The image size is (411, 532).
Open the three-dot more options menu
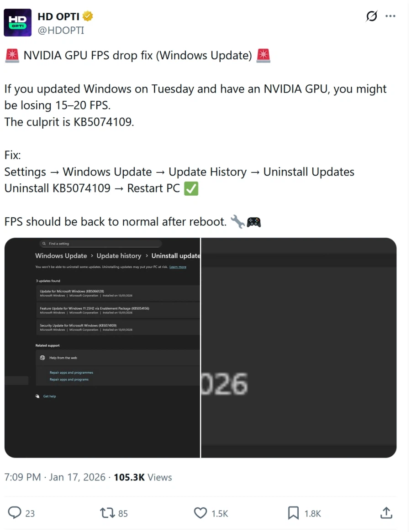point(390,16)
